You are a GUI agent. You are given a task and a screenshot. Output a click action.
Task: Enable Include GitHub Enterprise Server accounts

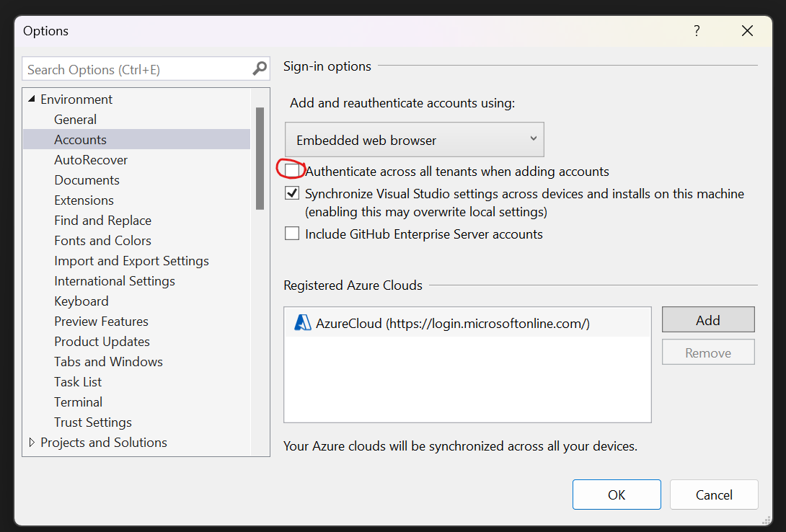click(292, 234)
